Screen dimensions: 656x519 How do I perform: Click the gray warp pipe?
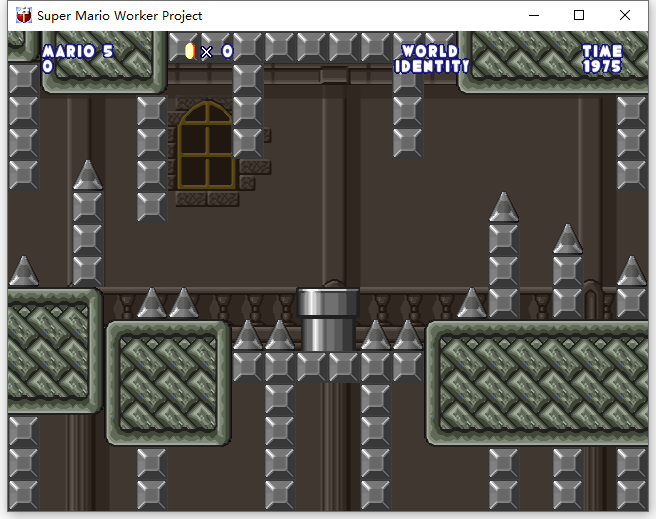[x=328, y=320]
